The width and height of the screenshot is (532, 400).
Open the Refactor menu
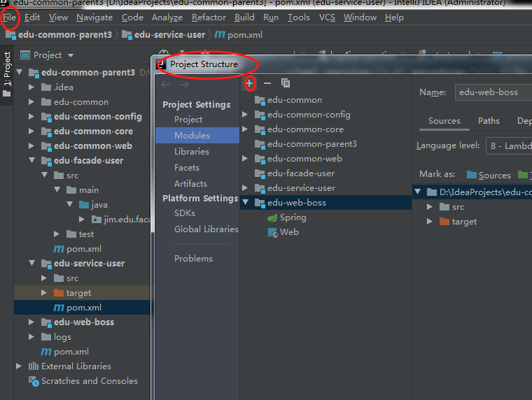(209, 17)
